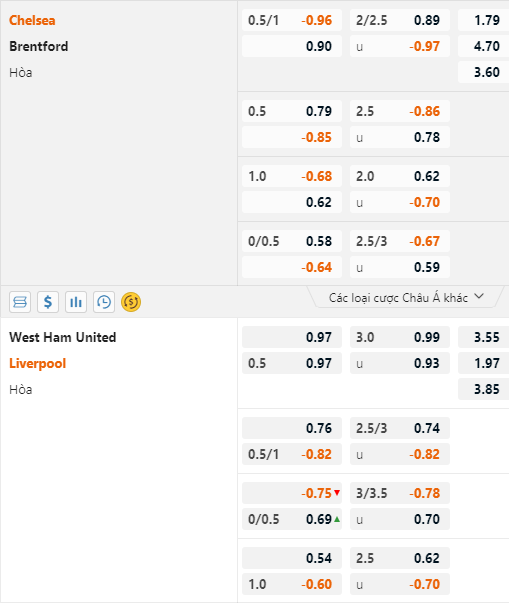Screen dimensions: 509x603
Task: Click the yellow coin cash-out icon
Action: pos(131,302)
